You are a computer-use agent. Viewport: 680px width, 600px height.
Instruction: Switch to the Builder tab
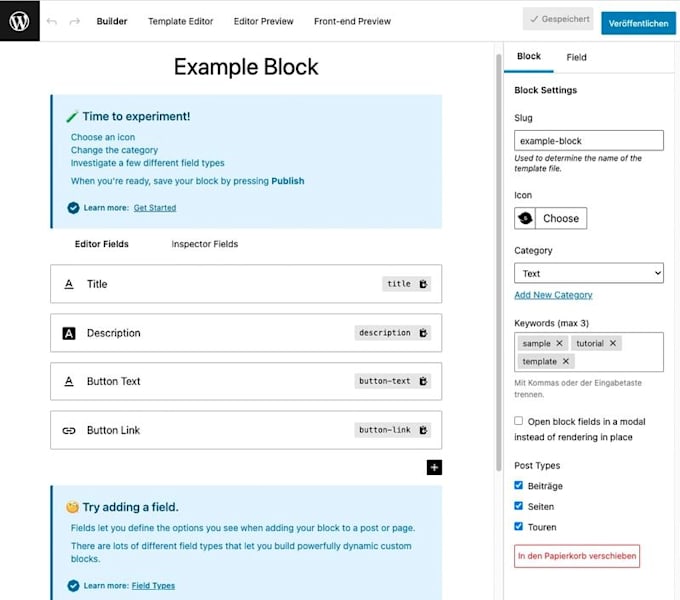(x=112, y=21)
